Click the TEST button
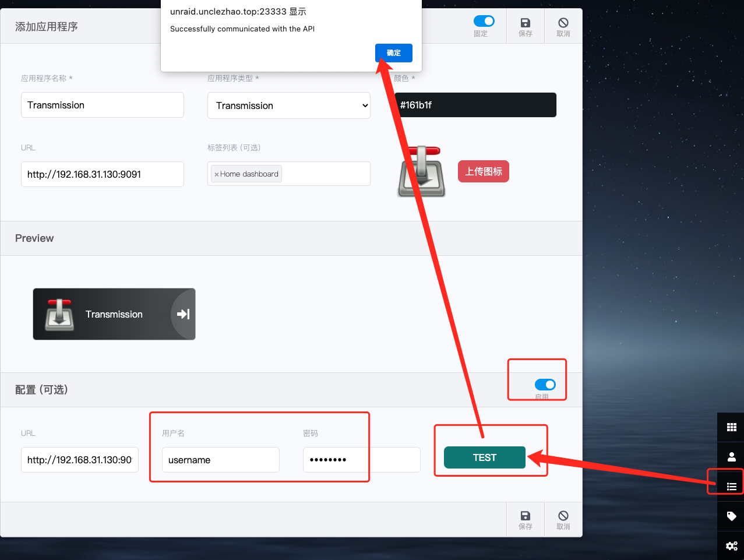The height and width of the screenshot is (560, 744). coord(485,457)
